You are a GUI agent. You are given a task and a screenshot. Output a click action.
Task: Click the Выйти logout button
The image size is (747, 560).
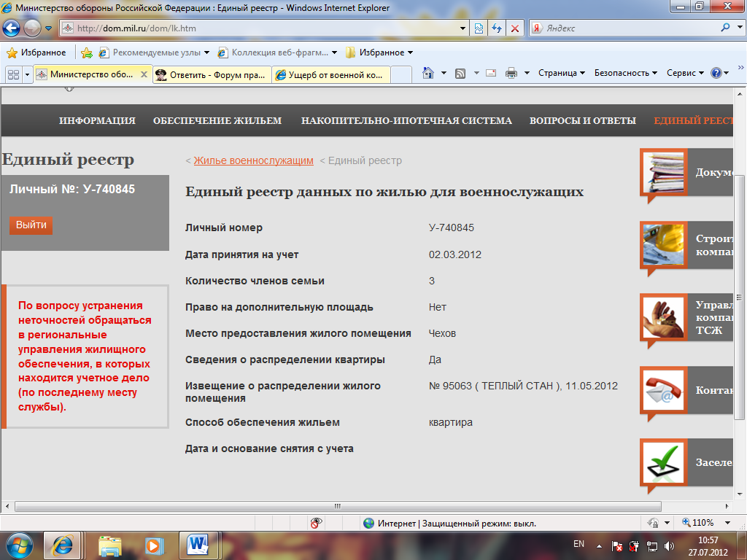[x=31, y=225]
